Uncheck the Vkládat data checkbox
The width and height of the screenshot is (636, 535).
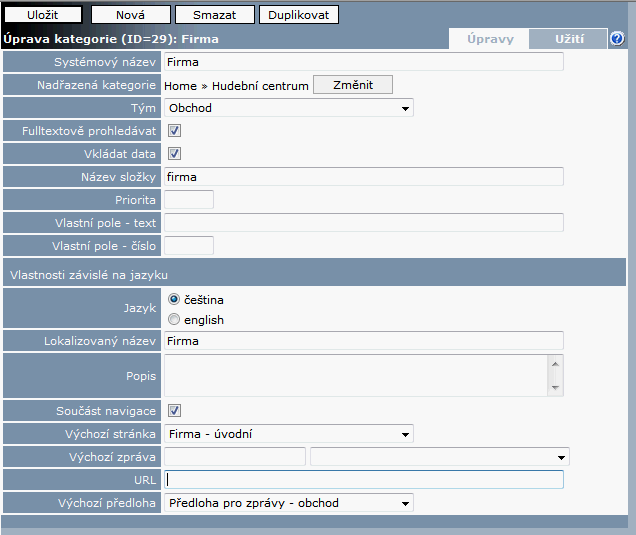tap(174, 153)
